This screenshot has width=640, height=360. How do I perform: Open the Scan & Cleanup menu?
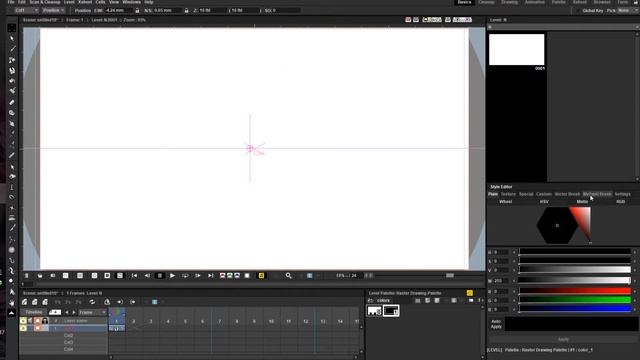point(45,2)
